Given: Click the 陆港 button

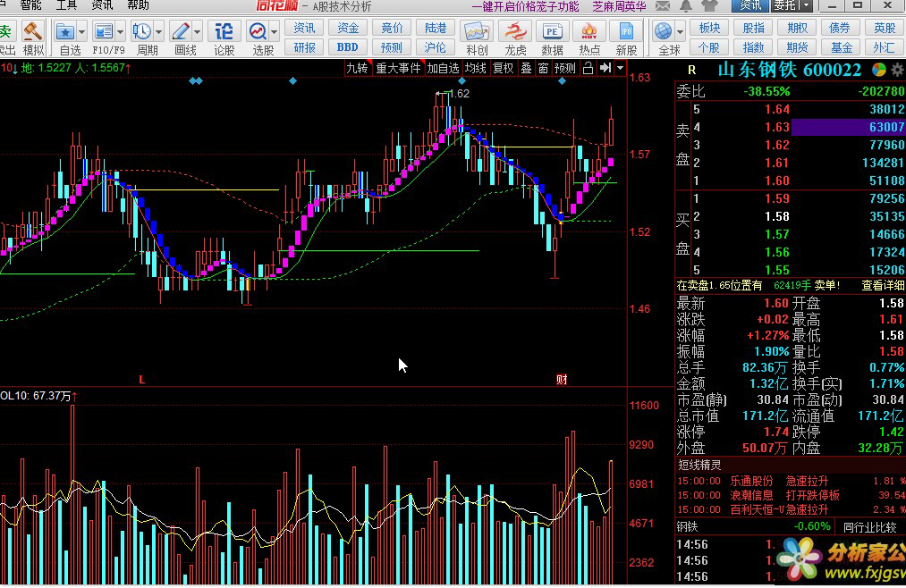Looking at the screenshot, I should pyautogui.click(x=435, y=28).
